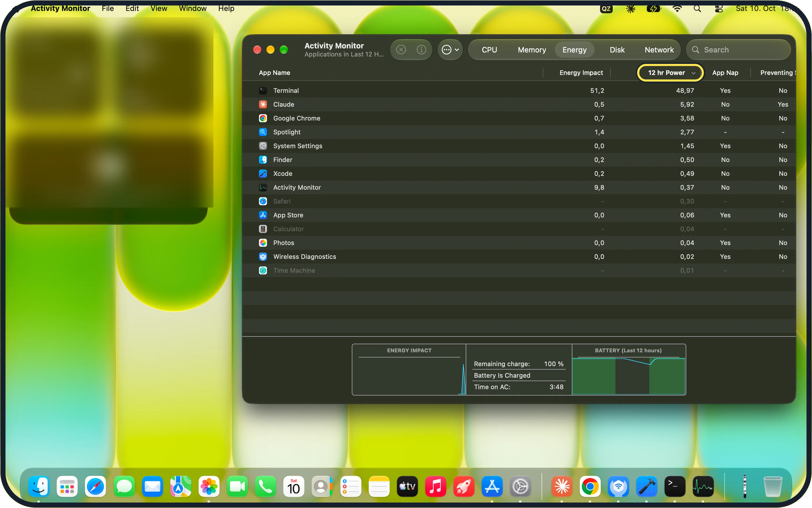Click the Calculator icon in the list
The width and height of the screenshot is (812, 508).
pos(263,229)
